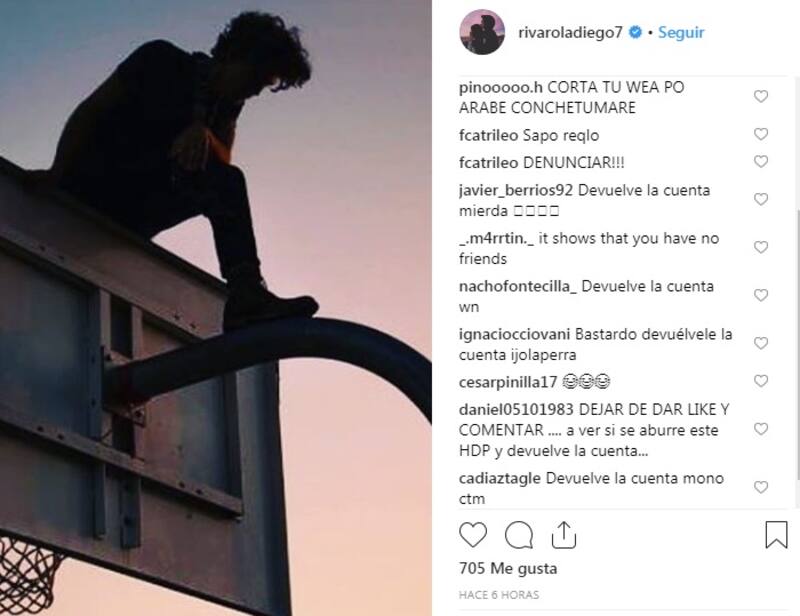Share the post using the upload arrow icon
The image size is (800, 616).
[564, 534]
